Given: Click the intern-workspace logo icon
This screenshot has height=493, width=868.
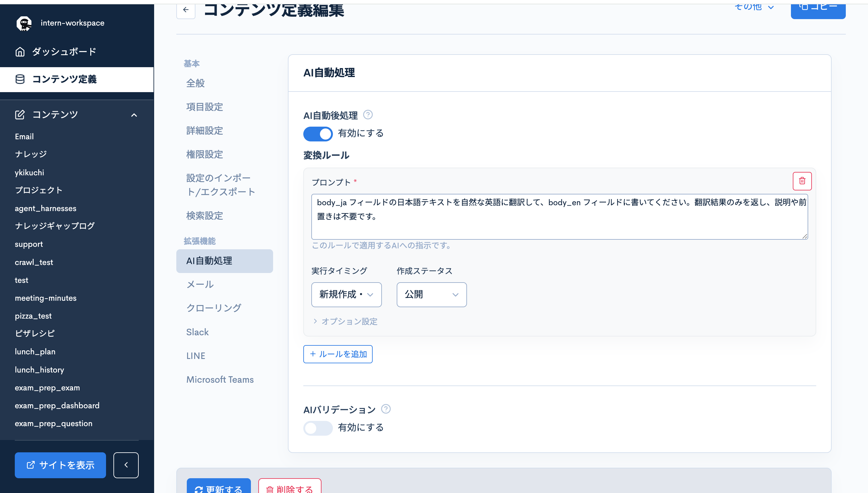Looking at the screenshot, I should point(24,23).
